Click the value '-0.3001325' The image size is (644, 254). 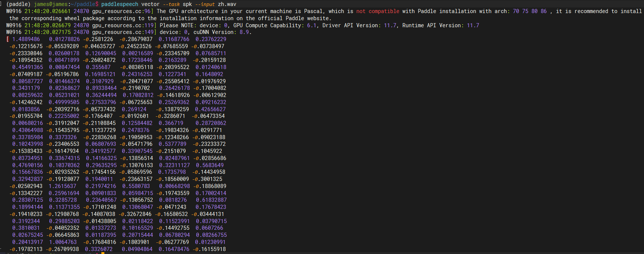[x=208, y=179]
